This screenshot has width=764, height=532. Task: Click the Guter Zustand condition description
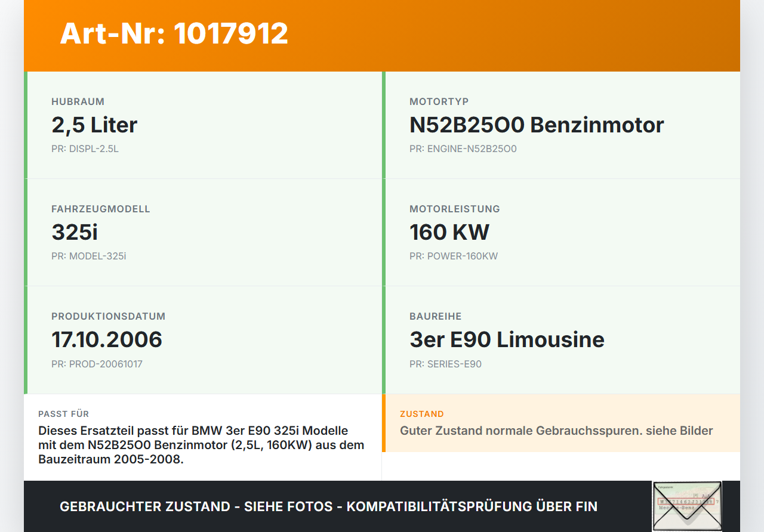pyautogui.click(x=556, y=431)
